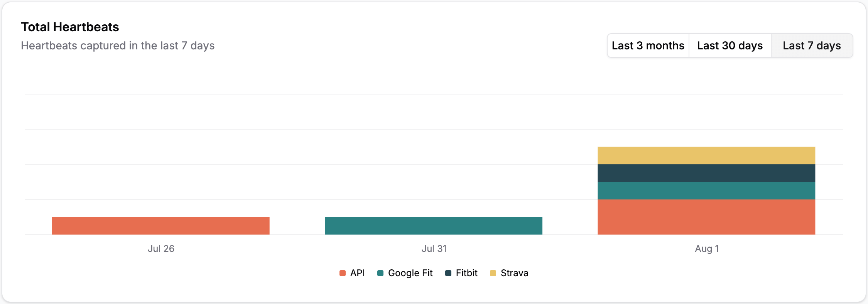The height and width of the screenshot is (304, 868).
Task: Select the teal Google Fit bar on Jul 31
Action: [x=434, y=226]
